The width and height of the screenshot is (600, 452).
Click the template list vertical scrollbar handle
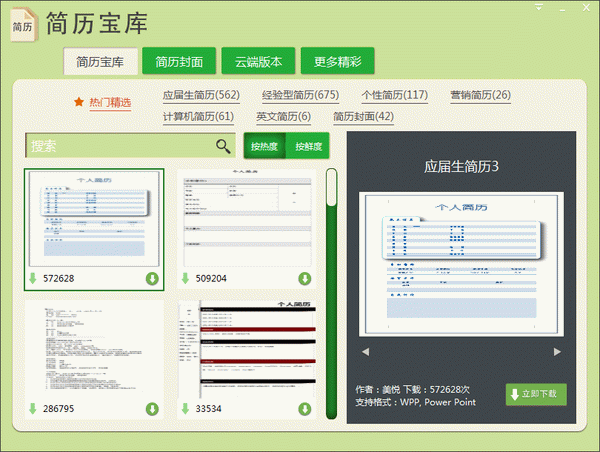pos(331,188)
